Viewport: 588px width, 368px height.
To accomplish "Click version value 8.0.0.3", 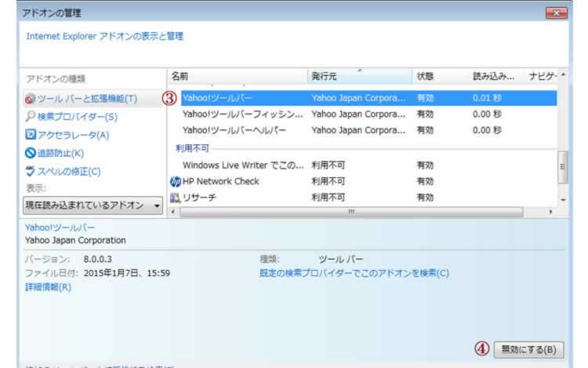I will 97,259.
